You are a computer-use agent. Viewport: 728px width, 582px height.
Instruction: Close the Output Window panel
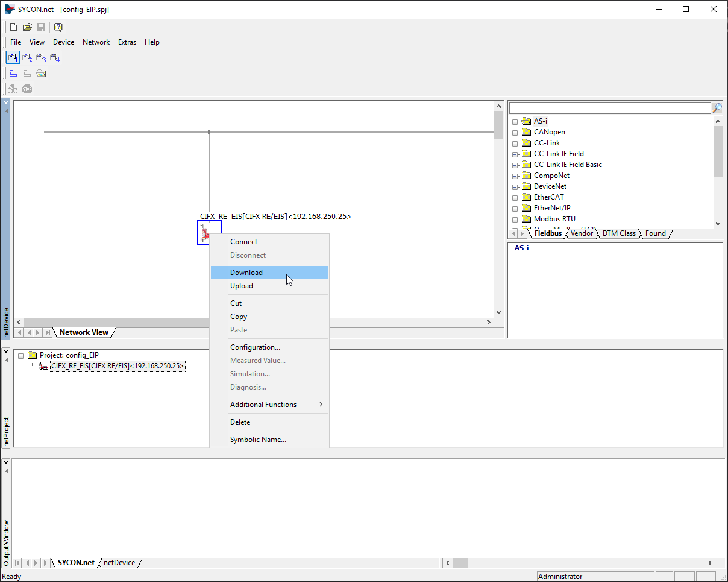point(6,463)
